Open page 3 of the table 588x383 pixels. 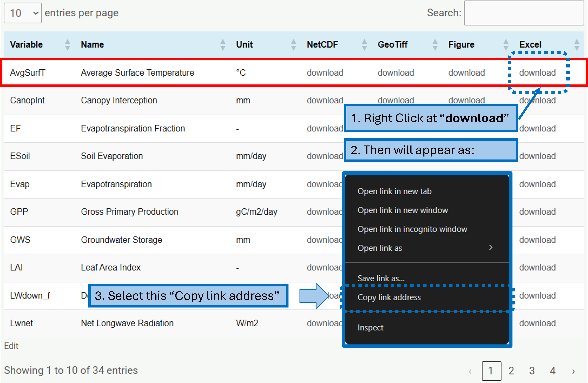pos(532,371)
